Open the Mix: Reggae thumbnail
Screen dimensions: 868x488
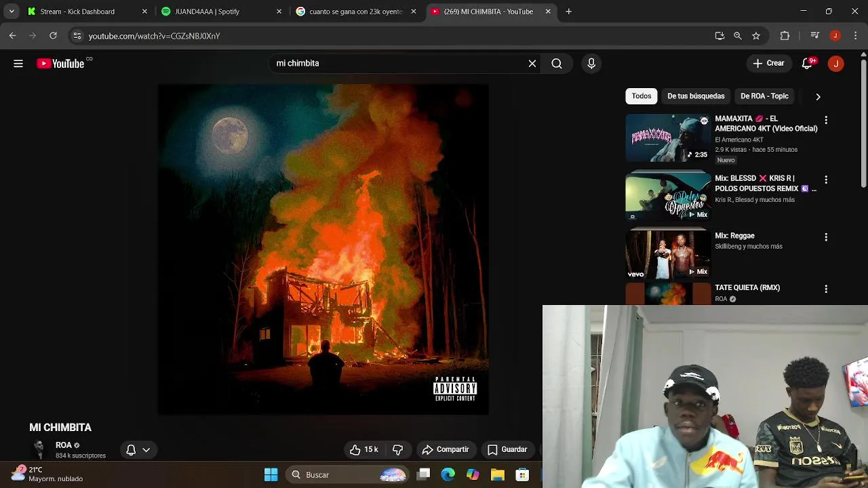click(668, 254)
